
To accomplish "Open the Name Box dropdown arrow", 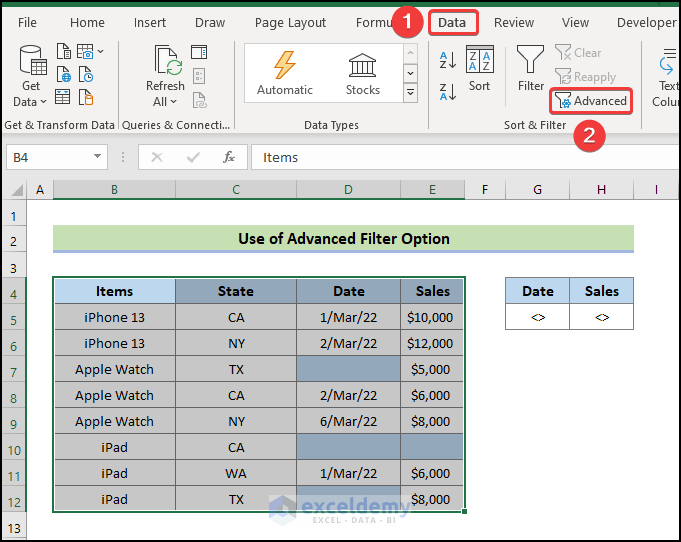I will click(x=98, y=156).
